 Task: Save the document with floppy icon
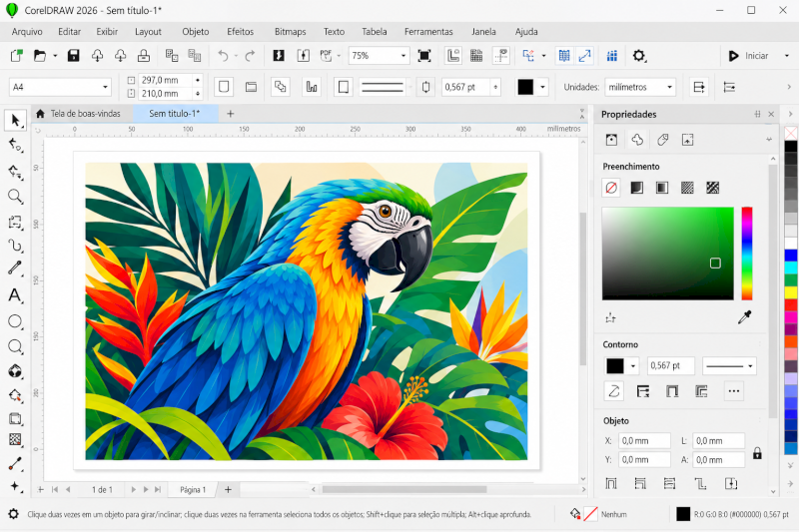(73, 56)
